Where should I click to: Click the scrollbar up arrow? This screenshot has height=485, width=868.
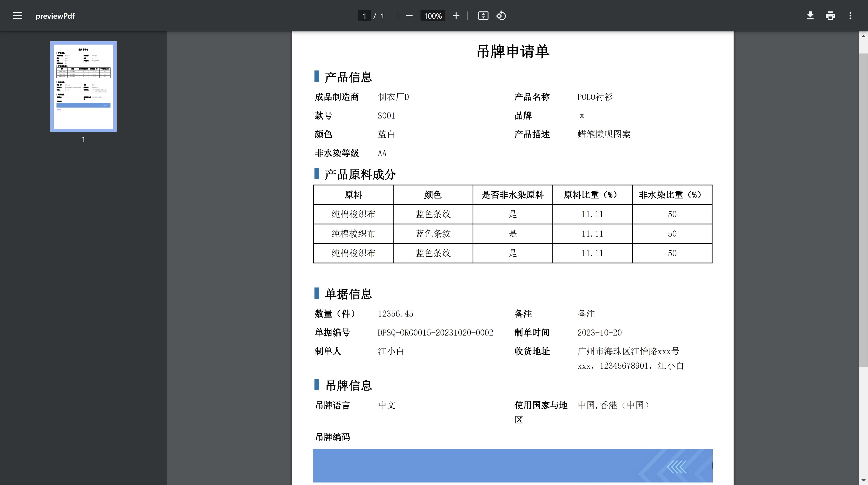[863, 36]
